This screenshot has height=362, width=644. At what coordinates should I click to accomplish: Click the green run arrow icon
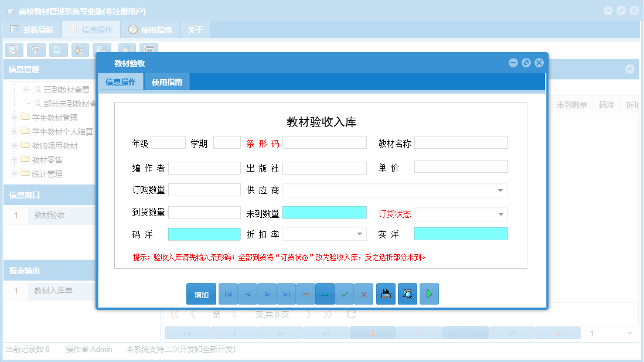tap(428, 293)
